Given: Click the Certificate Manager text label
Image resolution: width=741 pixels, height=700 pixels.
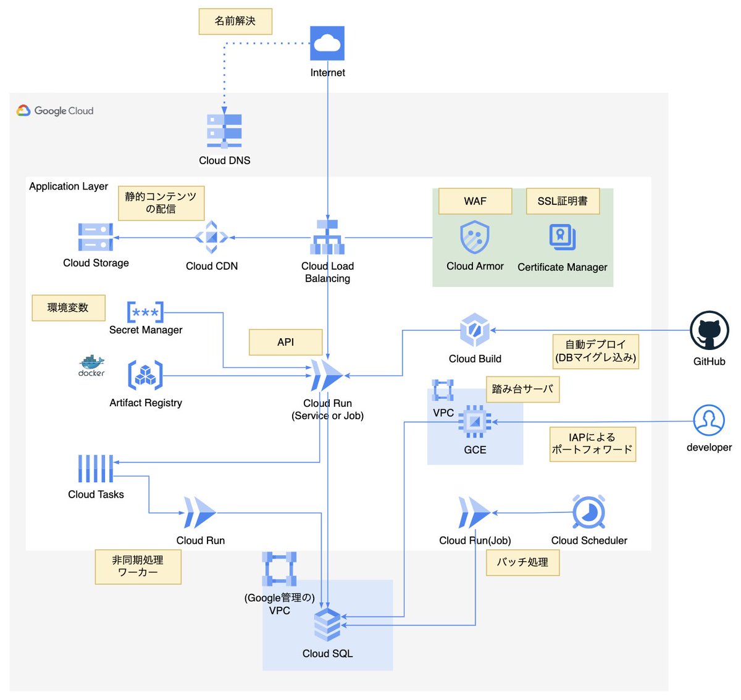Looking at the screenshot, I should 563,267.
